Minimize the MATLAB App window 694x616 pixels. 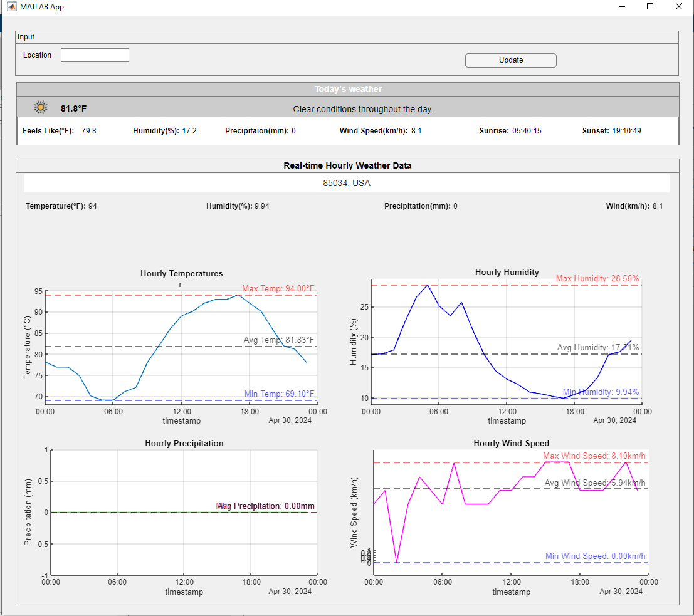tap(622, 7)
